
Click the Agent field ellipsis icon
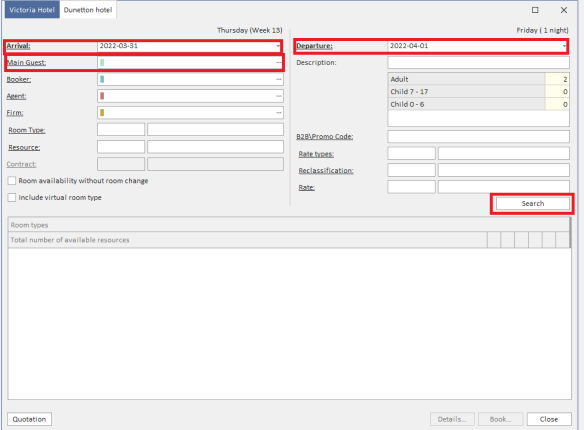click(x=278, y=96)
